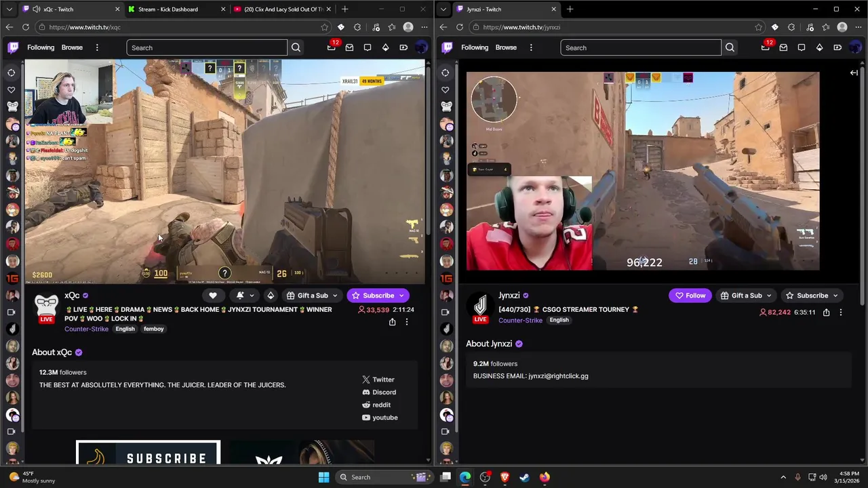Viewport: 868px width, 488px height.
Task: Open more options under the Jynxzi stream
Action: click(x=841, y=312)
